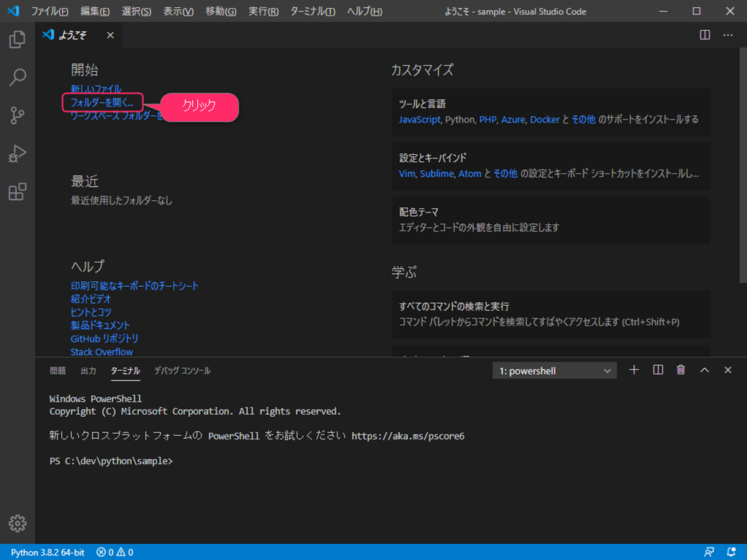Click the Atom keybindings link
This screenshot has height=560, width=747.
(x=470, y=174)
